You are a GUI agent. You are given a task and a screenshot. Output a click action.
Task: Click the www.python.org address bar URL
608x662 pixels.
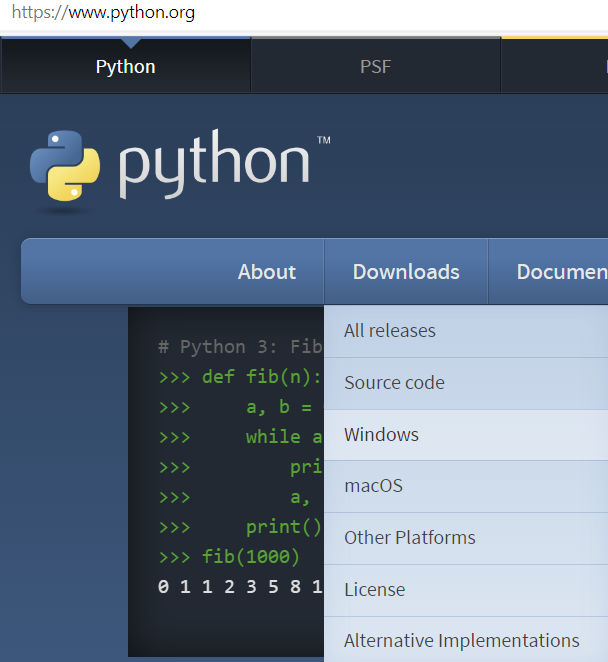[x=103, y=13]
